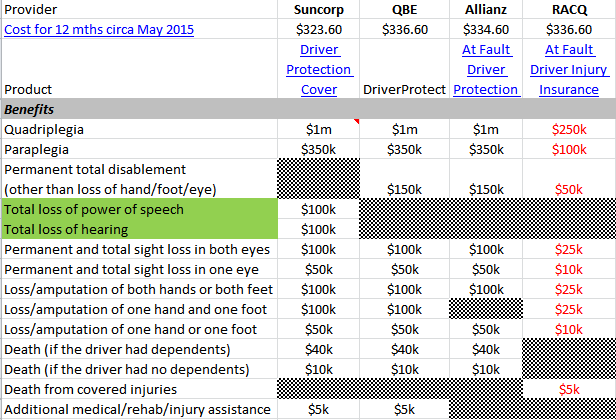Select RACQ death from covered injuries $5k cell

tap(569, 390)
